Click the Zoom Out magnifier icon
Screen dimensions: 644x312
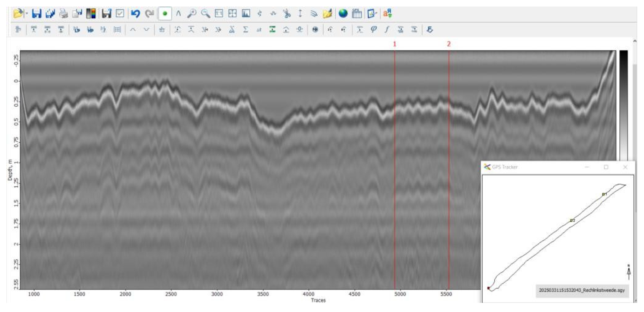pyautogui.click(x=206, y=13)
